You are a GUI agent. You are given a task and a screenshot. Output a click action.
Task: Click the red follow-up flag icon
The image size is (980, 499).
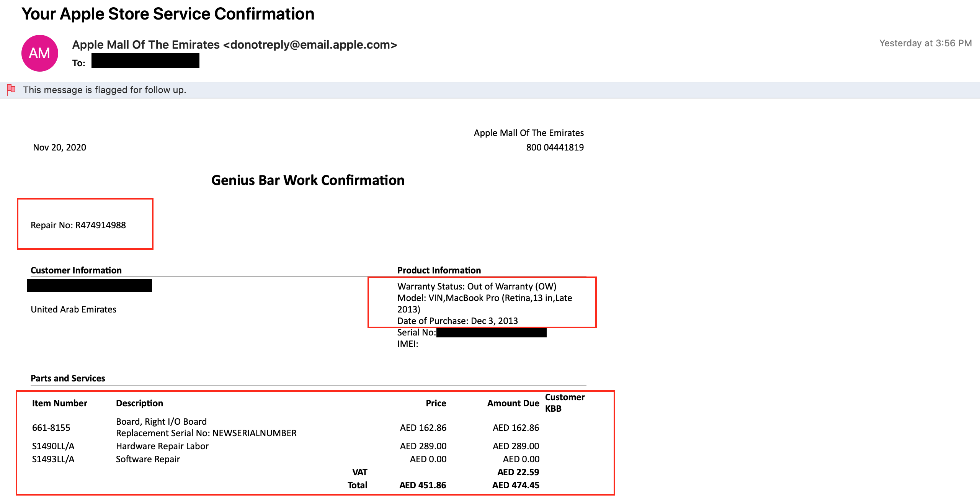click(x=11, y=90)
